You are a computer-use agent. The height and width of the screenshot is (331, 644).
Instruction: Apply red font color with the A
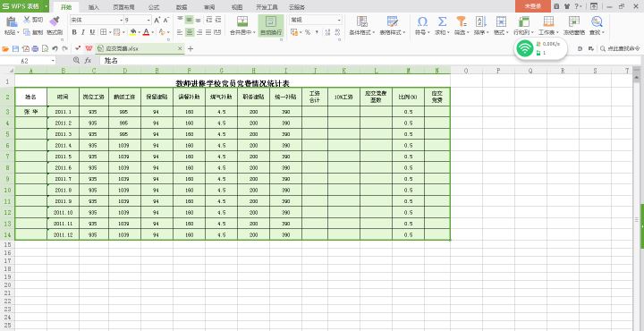[146, 32]
